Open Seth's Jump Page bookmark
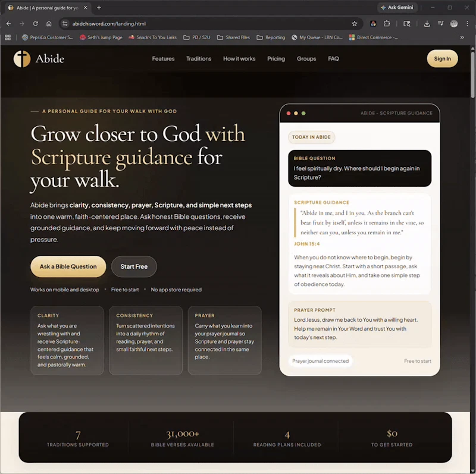Viewport: 476px width, 474px height. [101, 37]
